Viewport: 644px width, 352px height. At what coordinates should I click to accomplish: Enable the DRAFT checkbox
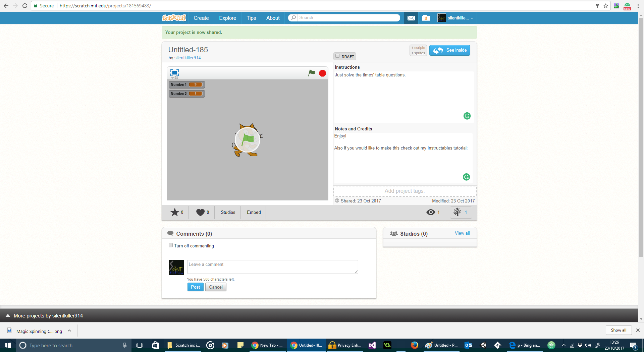tap(337, 56)
